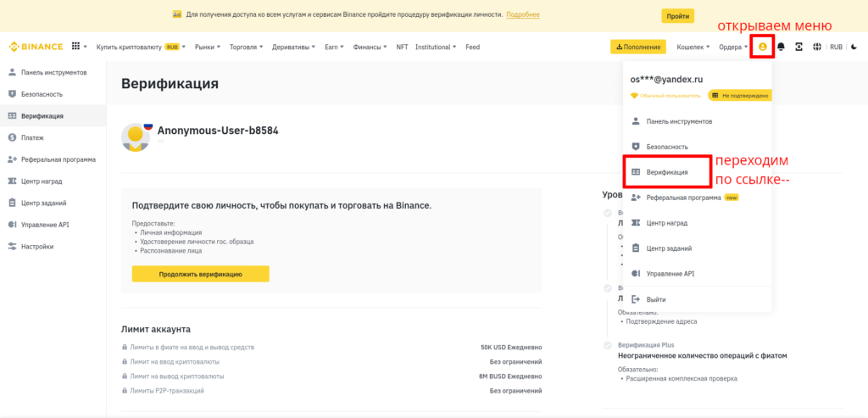This screenshot has width=868, height=418.
Task: Click the Binance logo
Action: 36,47
